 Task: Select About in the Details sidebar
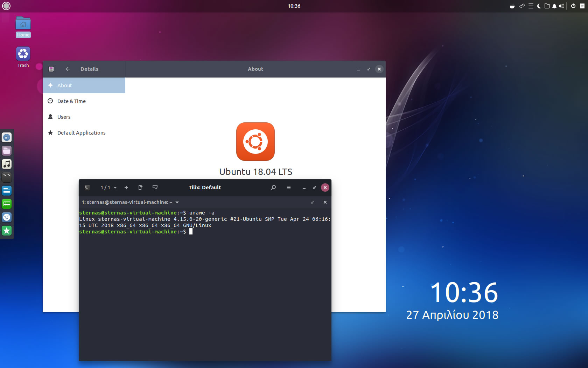(x=84, y=86)
